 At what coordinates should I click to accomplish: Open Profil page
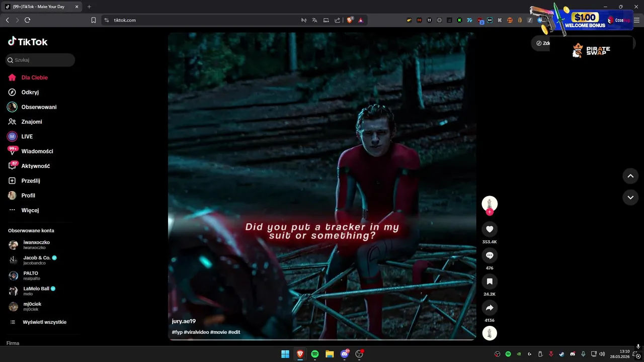[22, 196]
